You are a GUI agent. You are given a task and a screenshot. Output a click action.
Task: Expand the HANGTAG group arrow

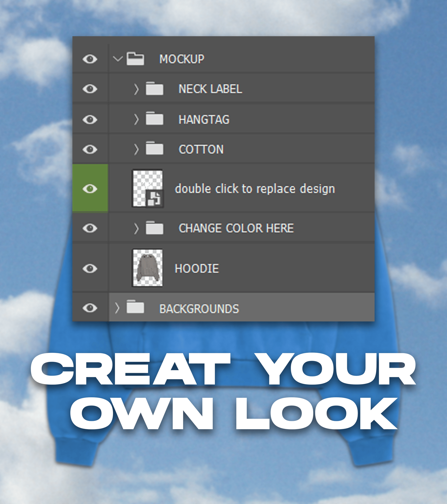[136, 120]
